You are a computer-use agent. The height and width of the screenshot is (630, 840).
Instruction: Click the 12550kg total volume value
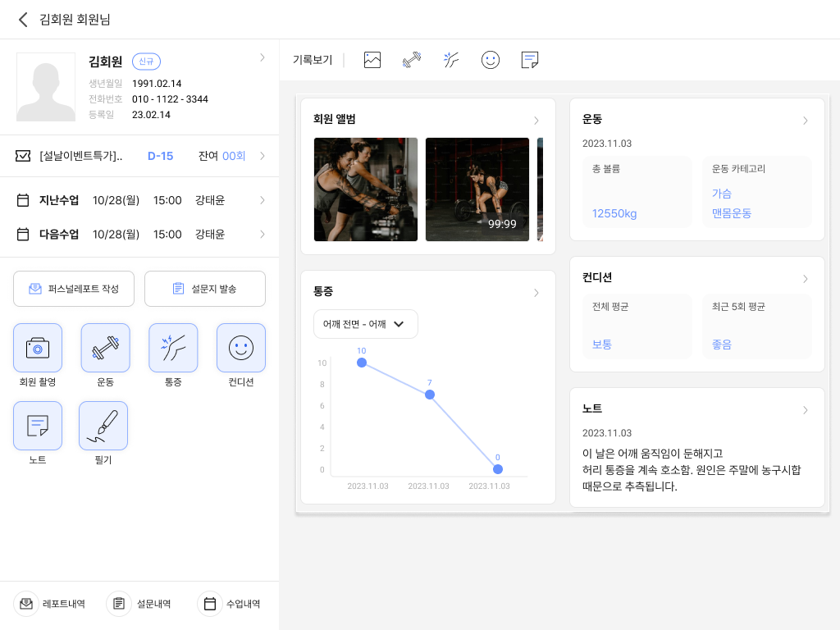point(614,214)
